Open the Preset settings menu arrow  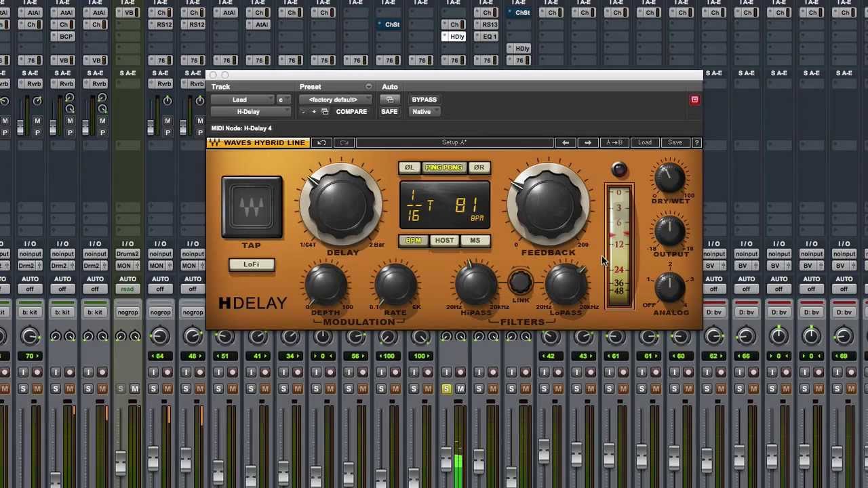368,87
